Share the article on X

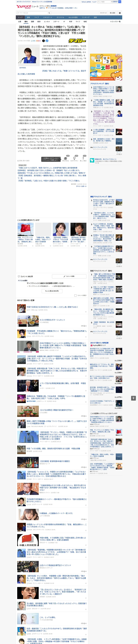click(x=44, y=41)
